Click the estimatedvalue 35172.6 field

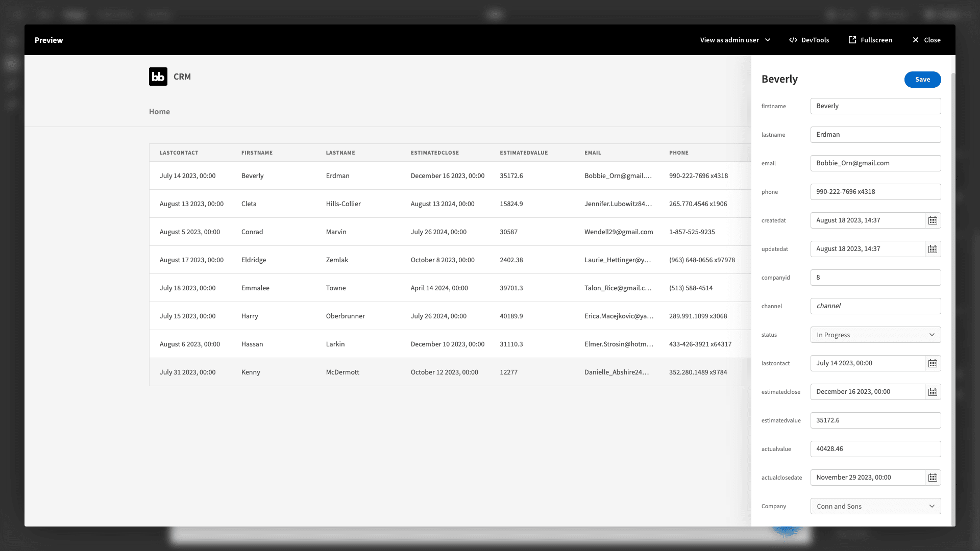[875, 420]
